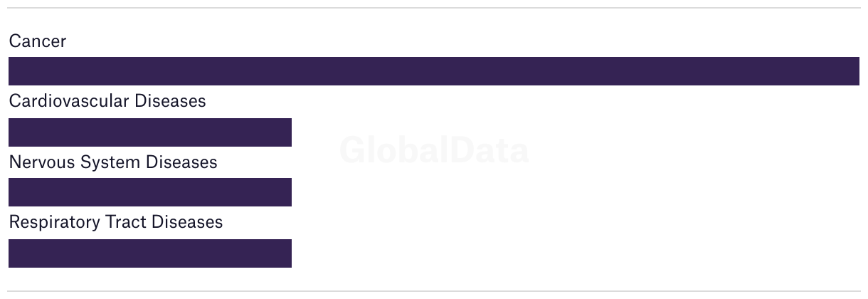Click the right end of the Cardiovascular bar
The height and width of the screenshot is (299, 868).
(288, 132)
